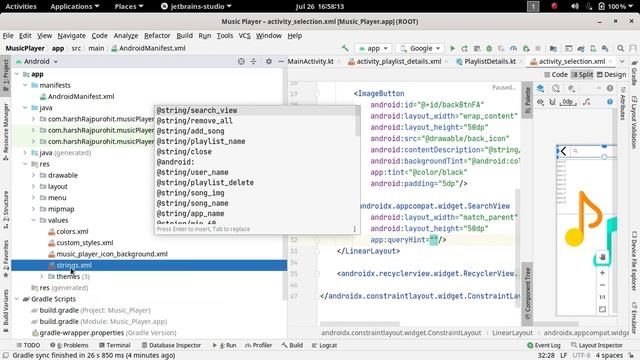
Task: Zoom out the preview with minus icon
Action: (x=602, y=285)
